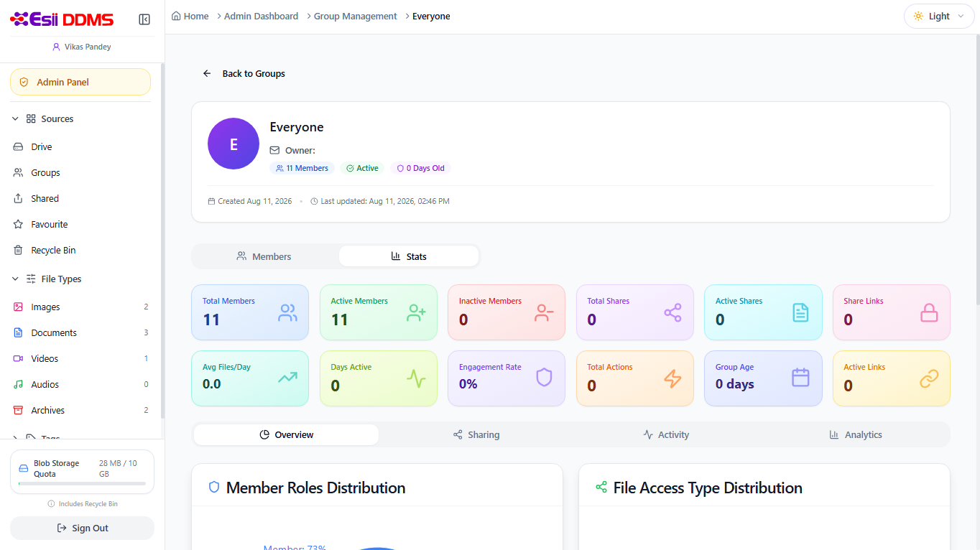This screenshot has height=550, width=980.
Task: Click the share icon in Total Shares card
Action: (673, 312)
